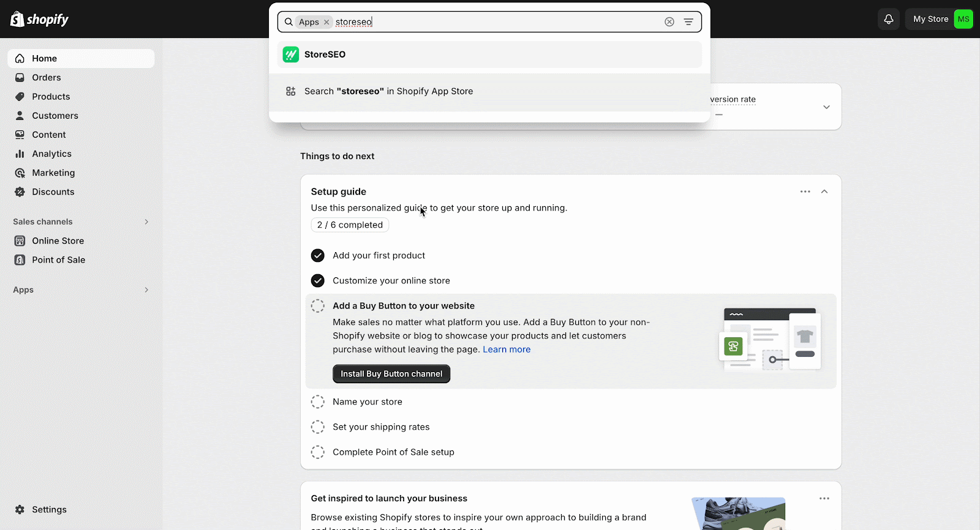Go to Home in sidebar
This screenshot has height=530, width=980.
point(81,59)
